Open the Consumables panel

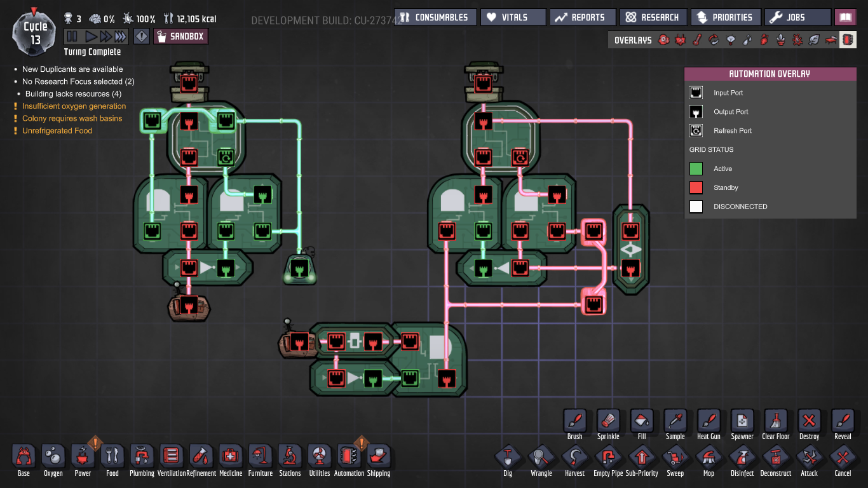(435, 17)
